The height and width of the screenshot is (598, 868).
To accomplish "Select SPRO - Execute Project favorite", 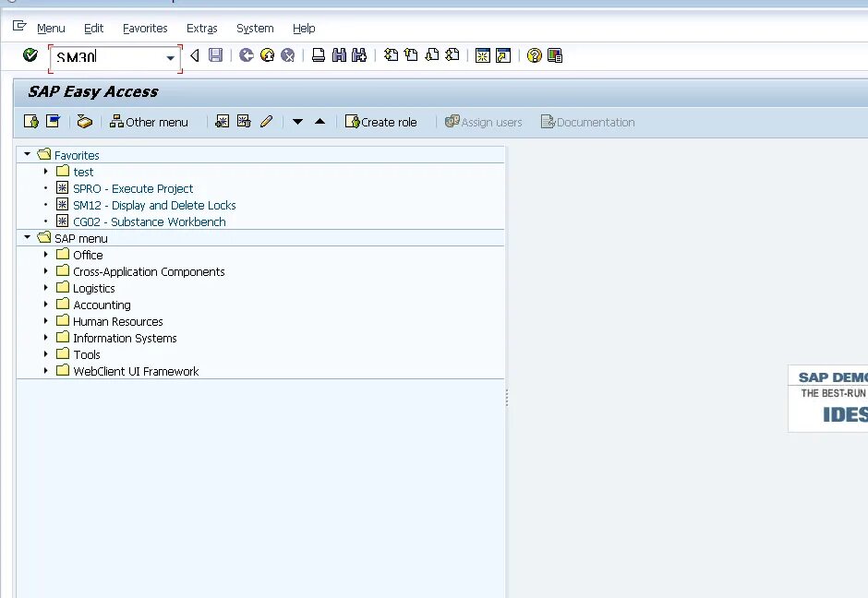I will click(x=133, y=188).
